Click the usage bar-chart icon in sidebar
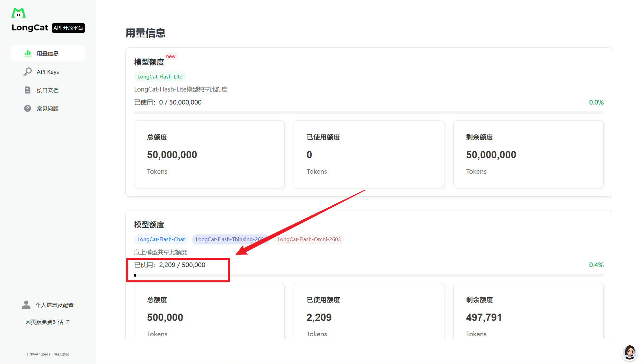 tap(27, 53)
